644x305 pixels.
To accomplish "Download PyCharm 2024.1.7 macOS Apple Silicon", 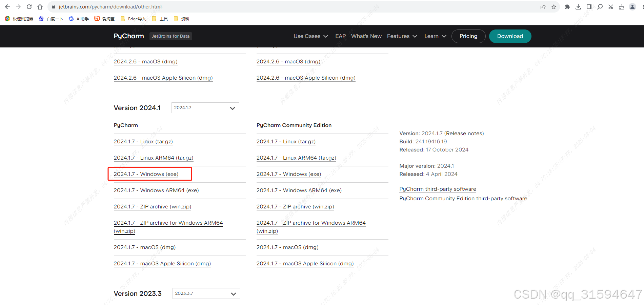I will pos(162,264).
